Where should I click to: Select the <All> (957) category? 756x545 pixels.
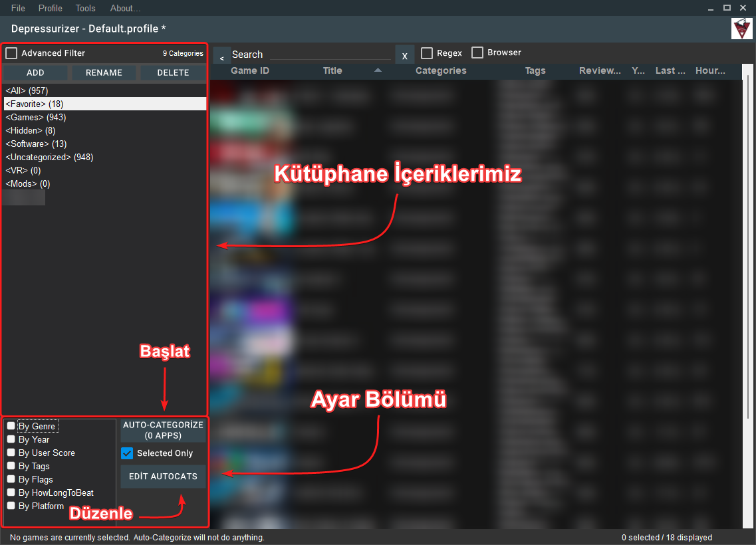pos(104,90)
